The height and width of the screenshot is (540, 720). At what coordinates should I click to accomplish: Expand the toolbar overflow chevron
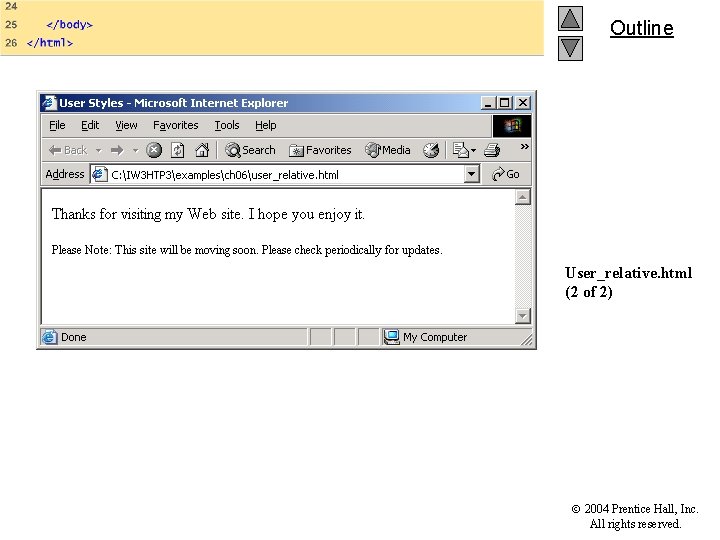pyautogui.click(x=524, y=146)
